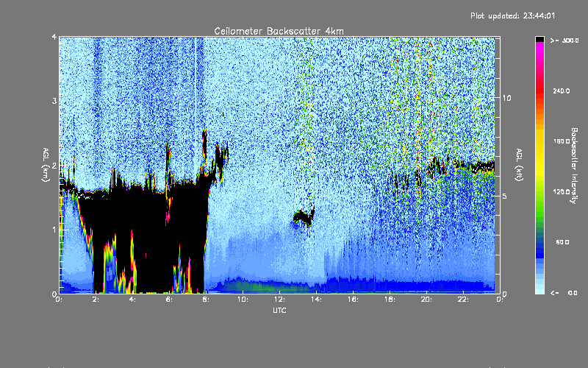Image resolution: width=588 pixels, height=368 pixels.
Task: Click the '2' km tick label
Action: [54, 166]
